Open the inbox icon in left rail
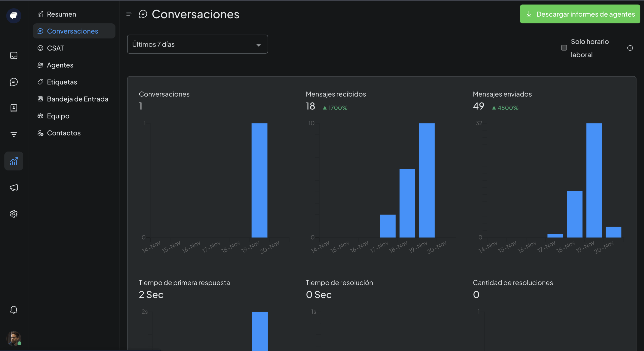The height and width of the screenshot is (351, 644). [14, 55]
